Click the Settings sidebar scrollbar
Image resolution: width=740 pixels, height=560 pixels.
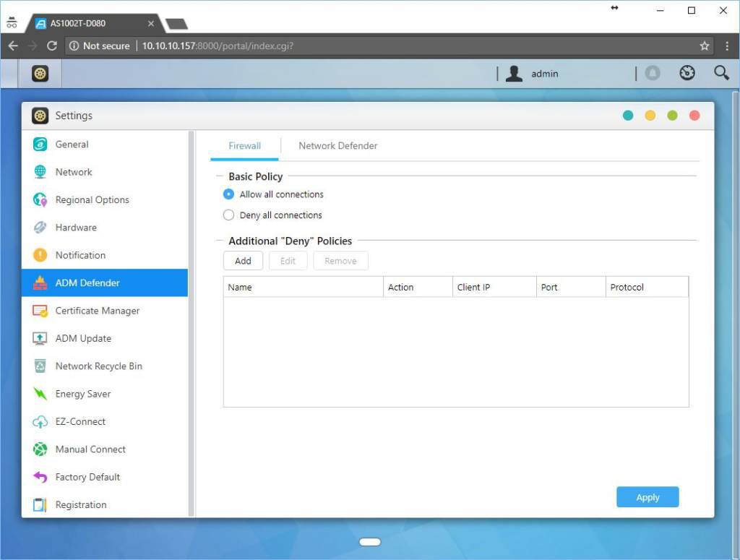(x=191, y=324)
